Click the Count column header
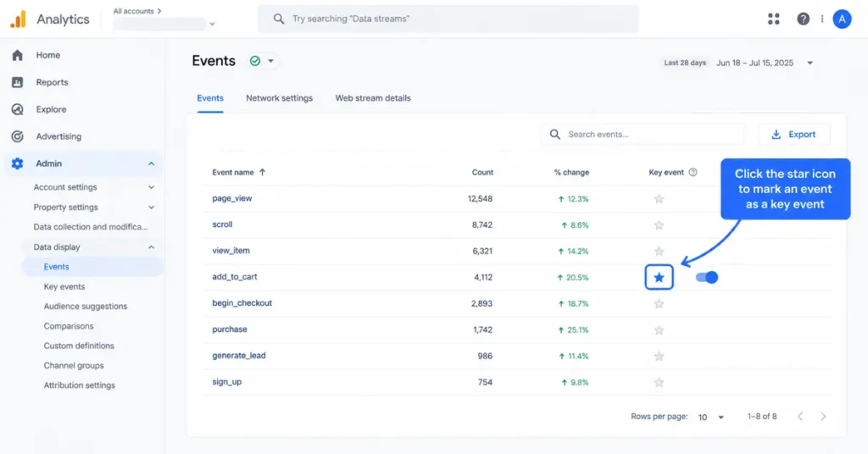The image size is (868, 454). [482, 173]
